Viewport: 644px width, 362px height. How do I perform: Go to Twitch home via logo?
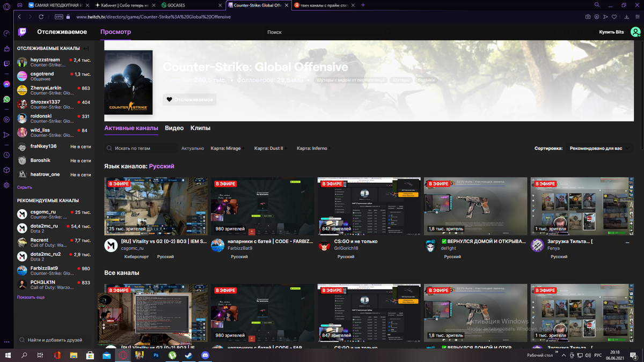[x=22, y=32]
